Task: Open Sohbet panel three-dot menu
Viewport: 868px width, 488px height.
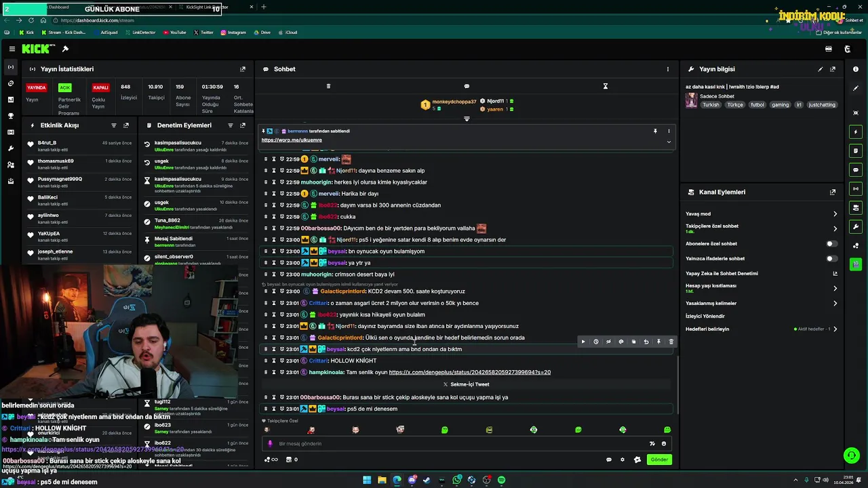Action: tap(667, 69)
